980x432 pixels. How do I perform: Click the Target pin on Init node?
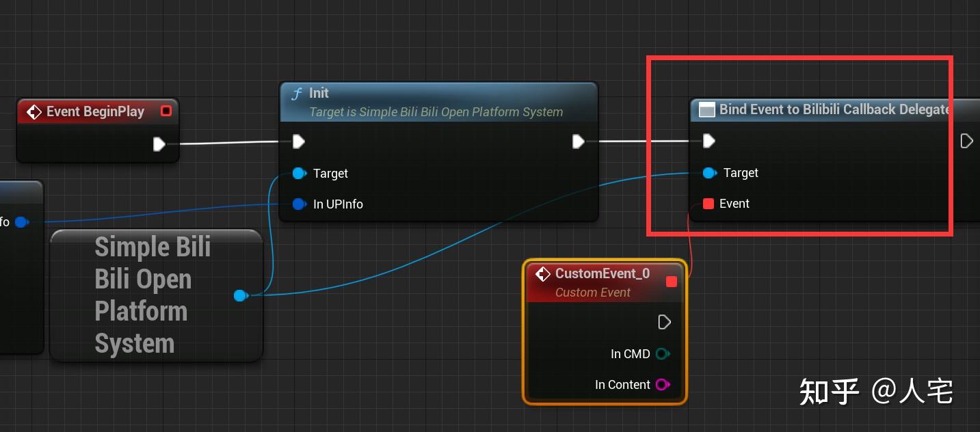(299, 174)
